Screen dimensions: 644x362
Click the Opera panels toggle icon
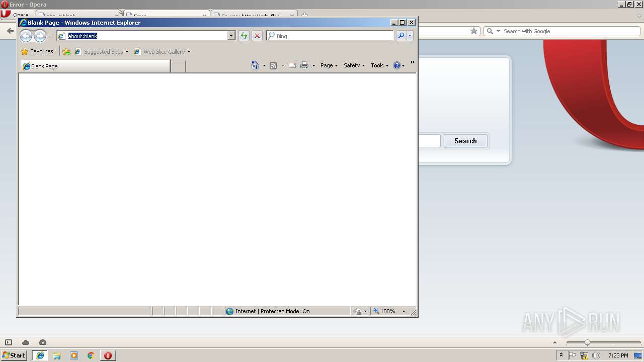[x=9, y=342]
